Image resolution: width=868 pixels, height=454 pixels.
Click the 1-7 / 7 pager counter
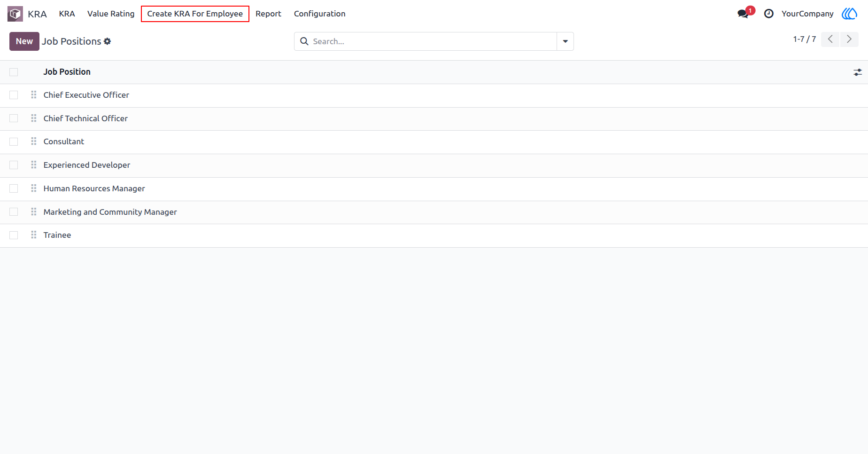(805, 39)
